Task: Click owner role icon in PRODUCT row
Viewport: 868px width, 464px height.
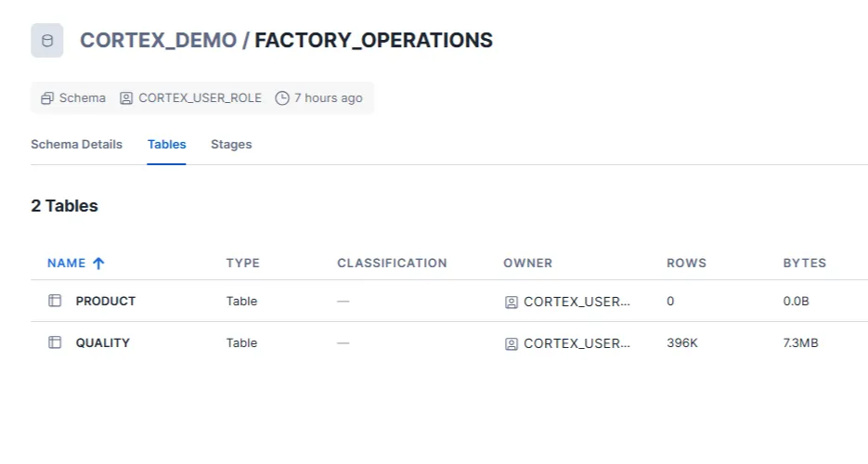Action: point(511,302)
